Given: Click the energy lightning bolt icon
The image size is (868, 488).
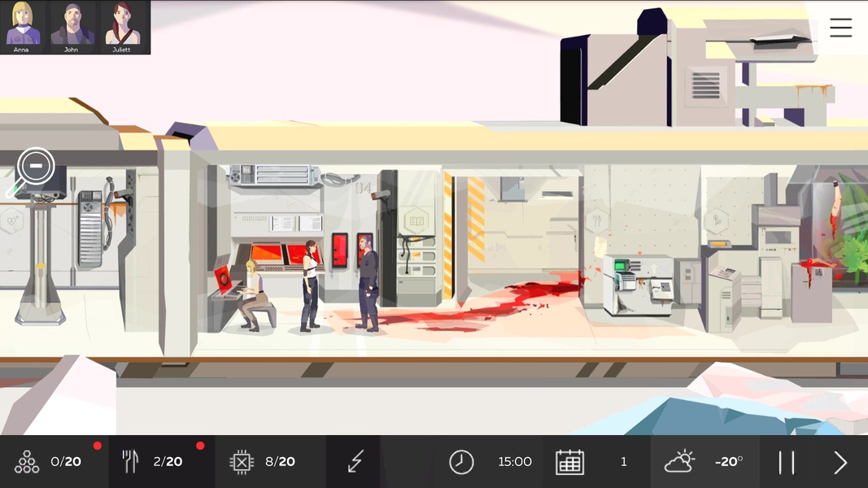Looking at the screenshot, I should point(355,461).
